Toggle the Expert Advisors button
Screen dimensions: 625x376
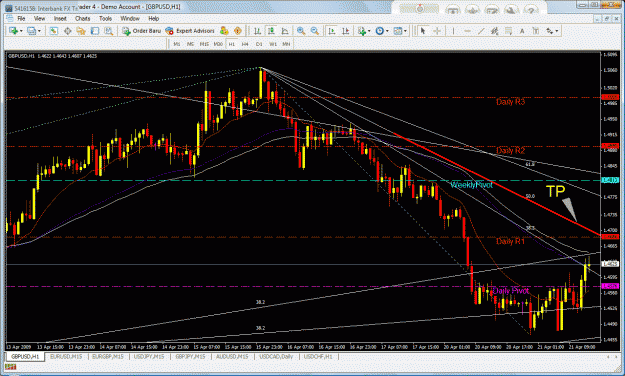pos(190,31)
